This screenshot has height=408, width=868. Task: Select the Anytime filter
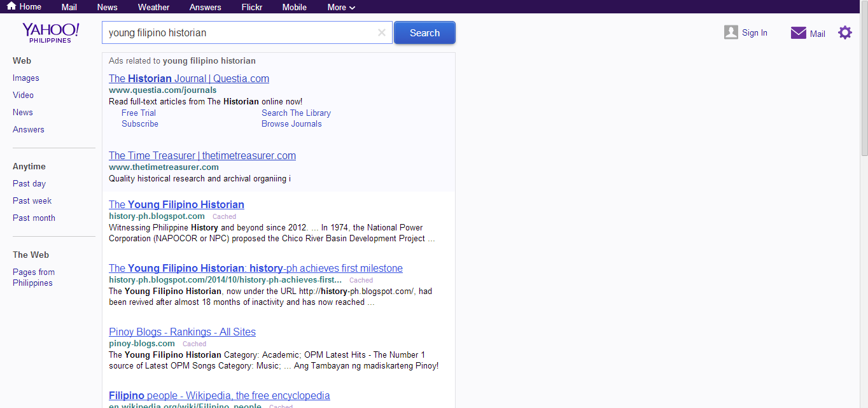pyautogui.click(x=29, y=166)
